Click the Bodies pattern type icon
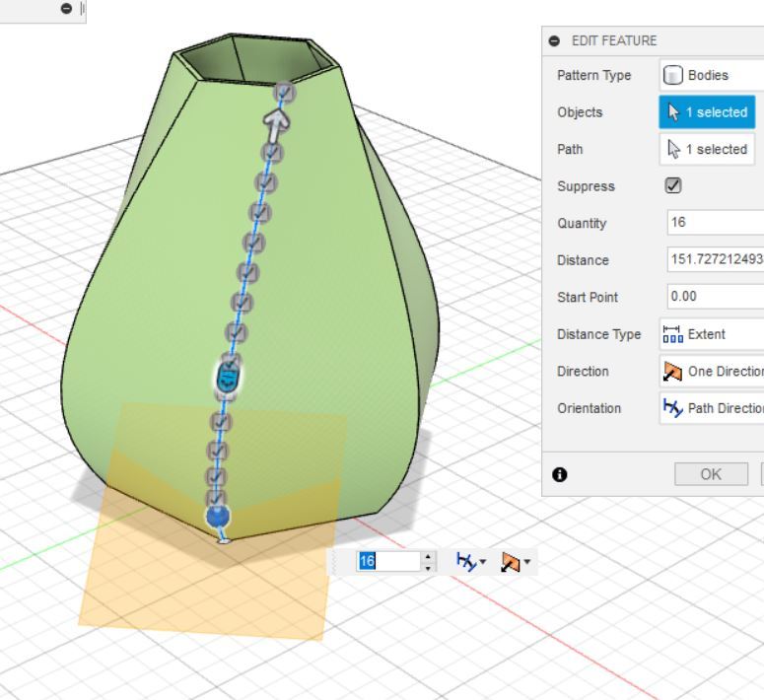The image size is (764, 700). tap(673, 75)
